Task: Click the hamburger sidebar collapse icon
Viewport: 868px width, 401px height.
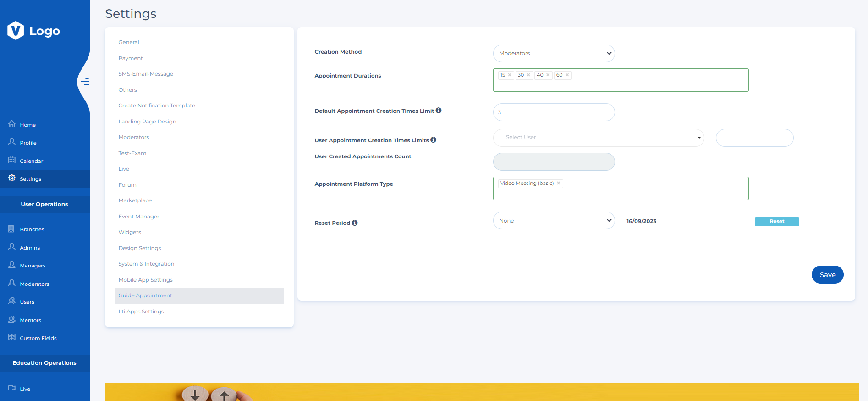Action: (x=85, y=82)
